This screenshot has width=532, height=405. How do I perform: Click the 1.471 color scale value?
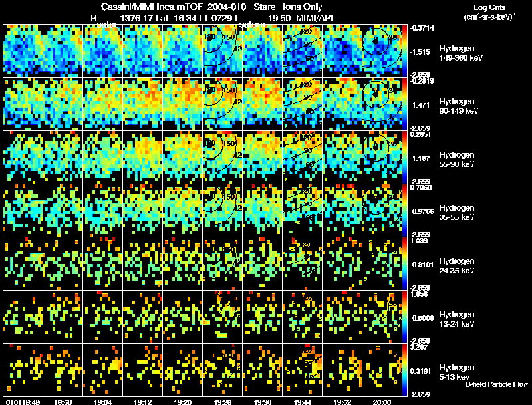click(x=421, y=105)
